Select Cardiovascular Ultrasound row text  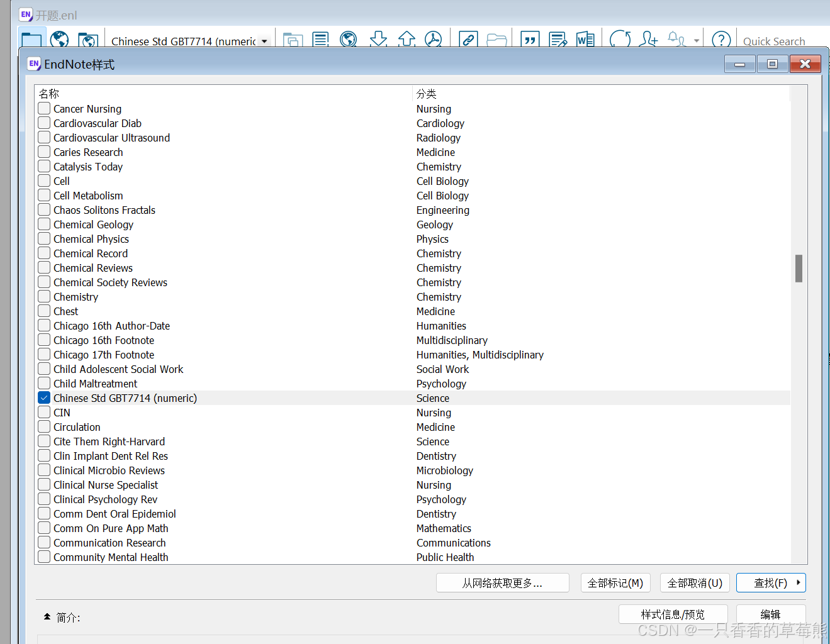[111, 138]
